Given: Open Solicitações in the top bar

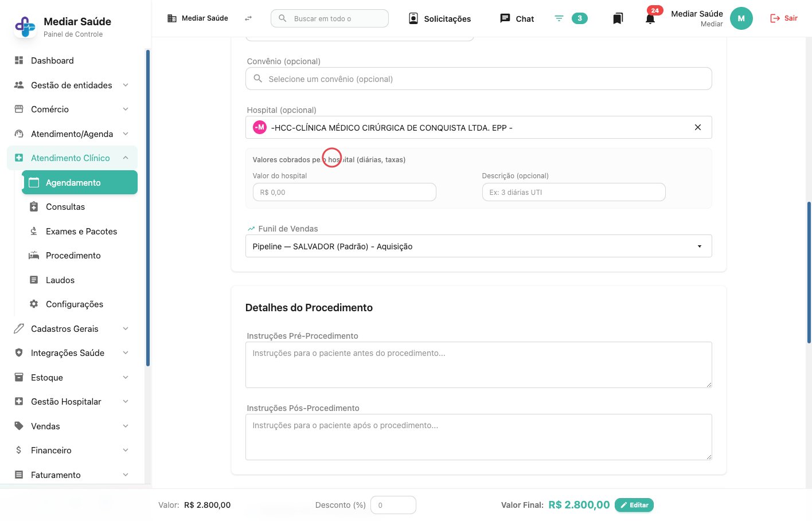Looking at the screenshot, I should click(440, 18).
